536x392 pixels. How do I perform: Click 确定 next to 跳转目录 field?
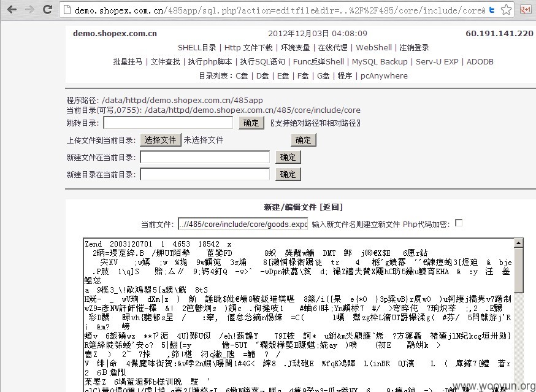point(251,123)
